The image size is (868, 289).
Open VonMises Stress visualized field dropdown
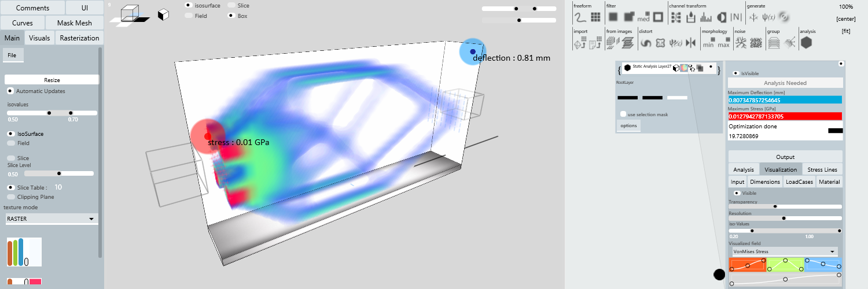(x=785, y=251)
